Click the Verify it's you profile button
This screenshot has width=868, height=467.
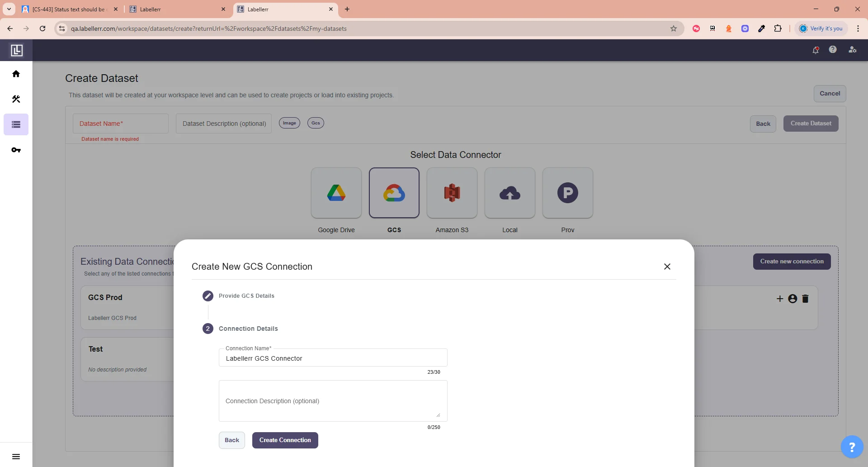pos(821,29)
